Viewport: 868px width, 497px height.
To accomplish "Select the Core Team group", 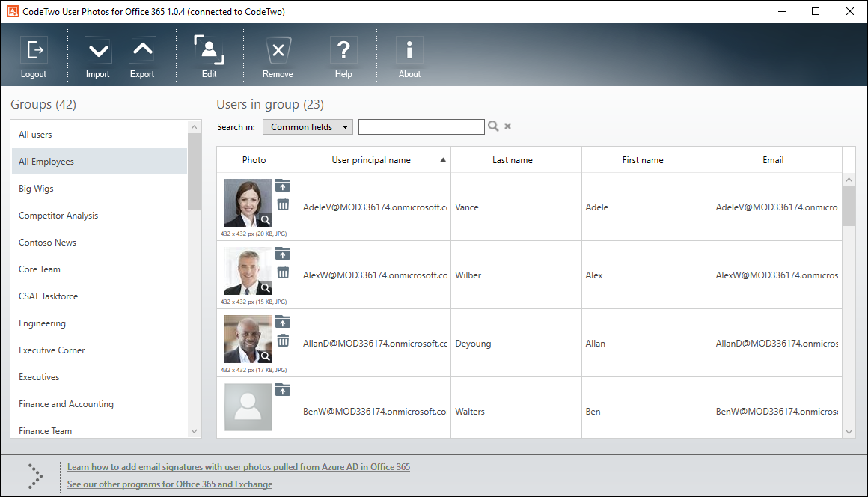I will point(100,269).
